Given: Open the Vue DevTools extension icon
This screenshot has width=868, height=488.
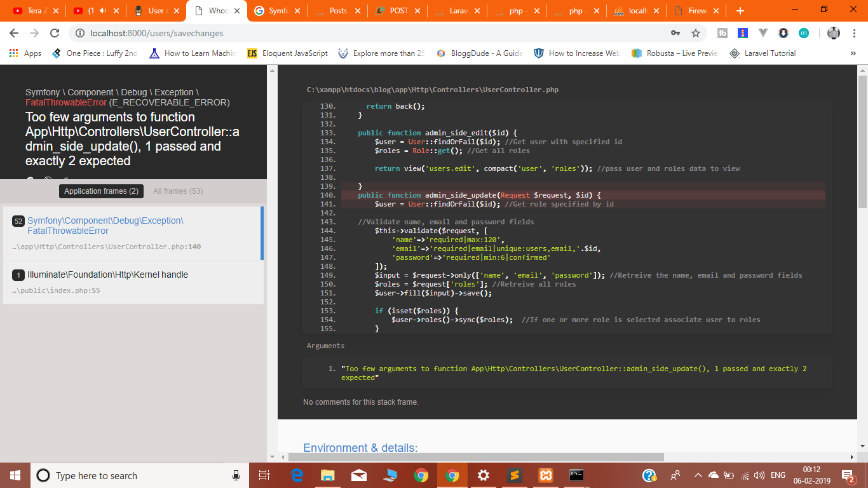Looking at the screenshot, I should (x=763, y=32).
